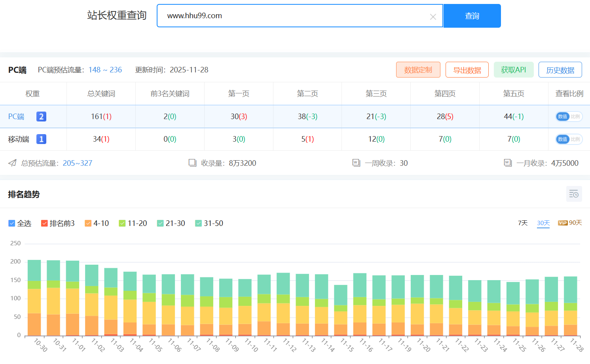
Task: Click the 导出数据 button
Action: click(x=467, y=70)
